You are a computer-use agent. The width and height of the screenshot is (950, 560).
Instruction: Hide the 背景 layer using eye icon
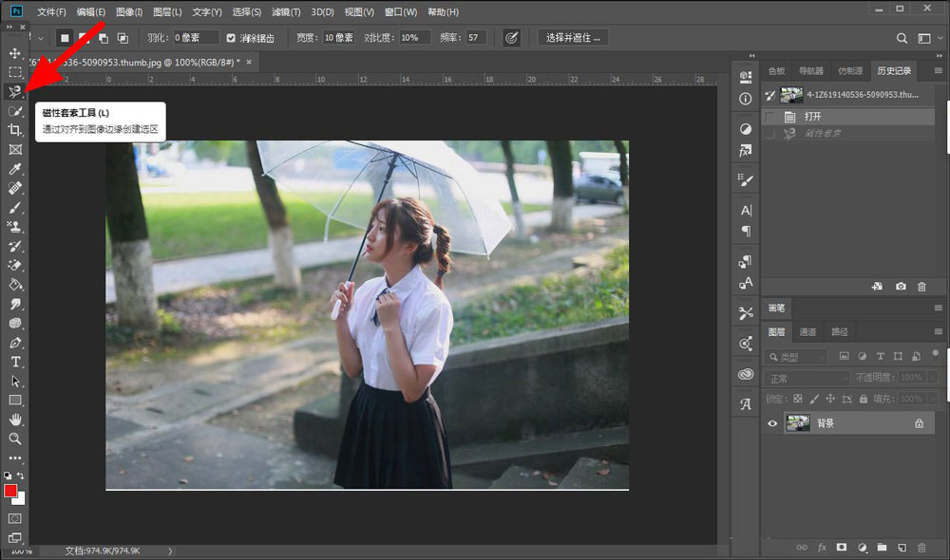tap(772, 423)
